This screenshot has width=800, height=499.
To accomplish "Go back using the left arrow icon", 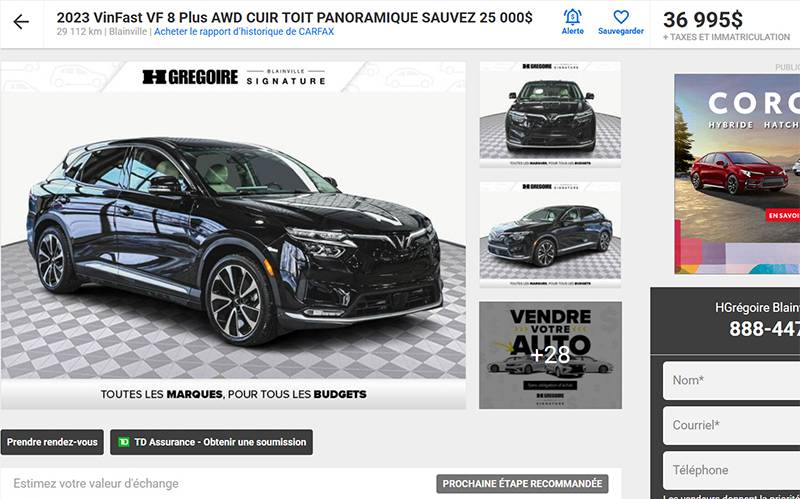I will click(x=21, y=22).
